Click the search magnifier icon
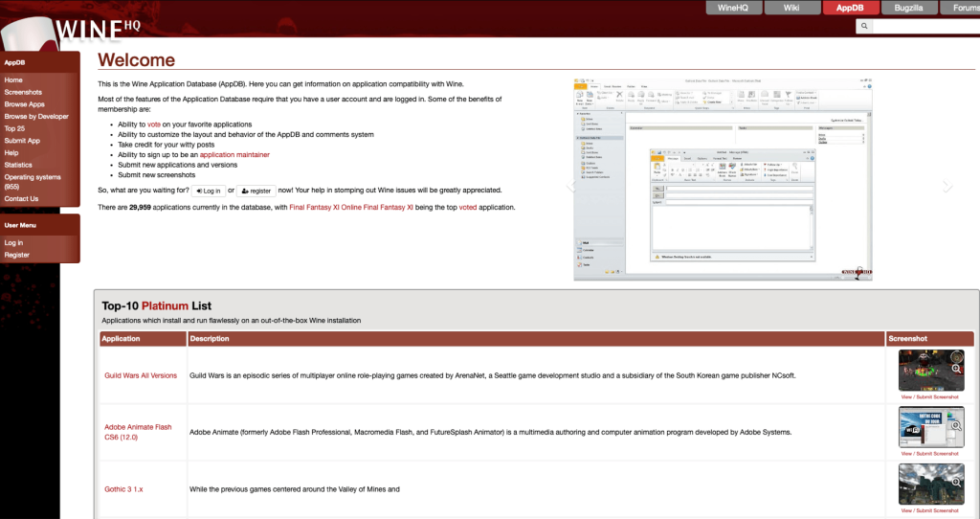Image resolution: width=980 pixels, height=519 pixels. click(x=864, y=26)
